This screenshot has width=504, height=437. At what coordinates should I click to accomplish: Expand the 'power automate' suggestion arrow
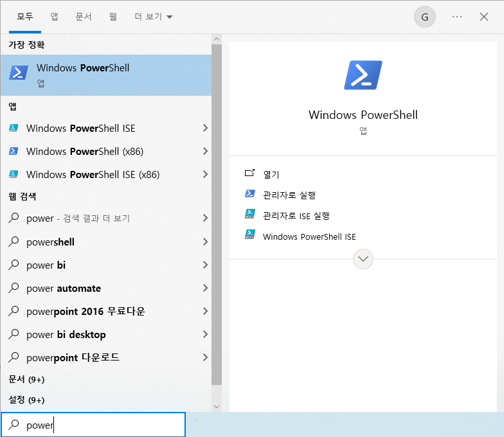click(205, 288)
